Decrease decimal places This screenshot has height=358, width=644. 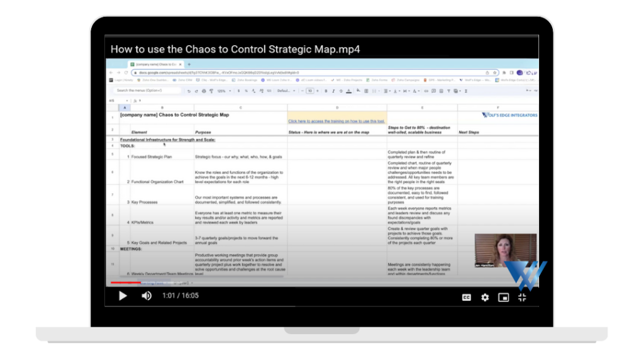pos(253,91)
